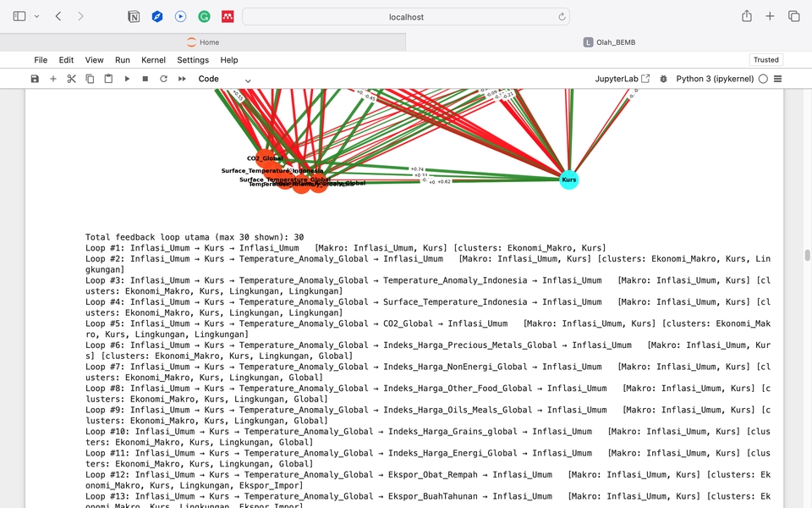812x508 pixels.
Task: Run the current cell
Action: pyautogui.click(x=127, y=79)
